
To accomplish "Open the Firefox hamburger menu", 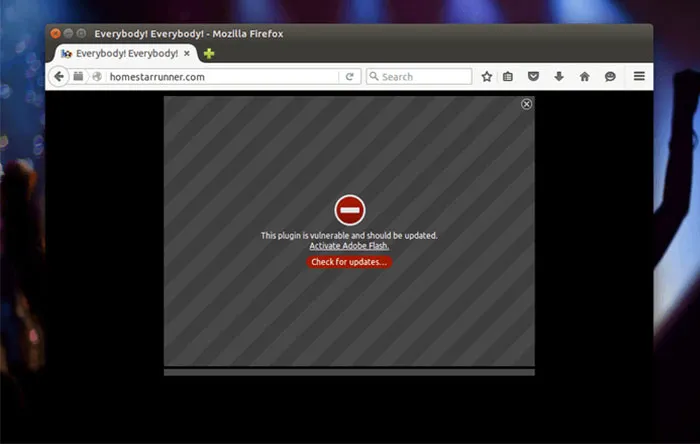I will (639, 76).
